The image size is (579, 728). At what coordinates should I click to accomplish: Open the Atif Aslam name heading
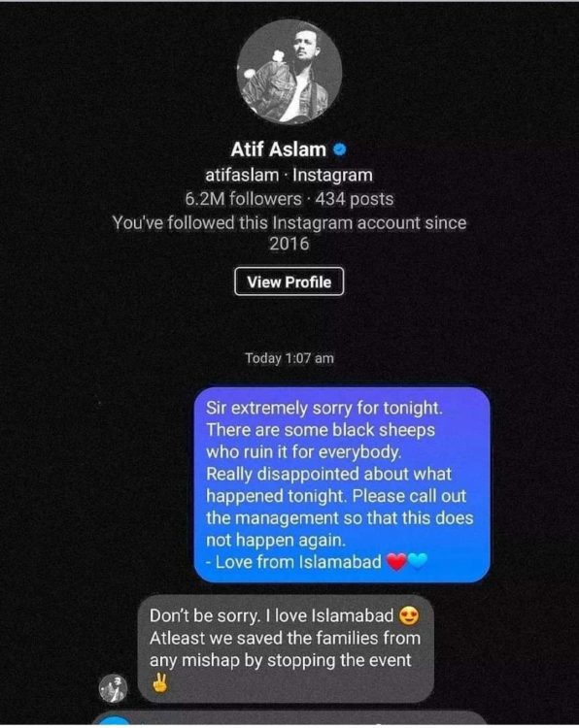click(279, 149)
